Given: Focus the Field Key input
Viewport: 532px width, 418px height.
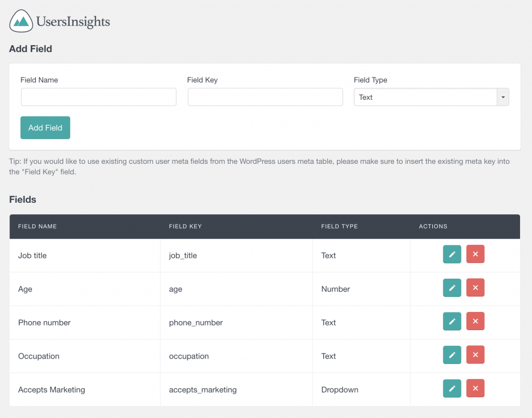Looking at the screenshot, I should coord(265,97).
